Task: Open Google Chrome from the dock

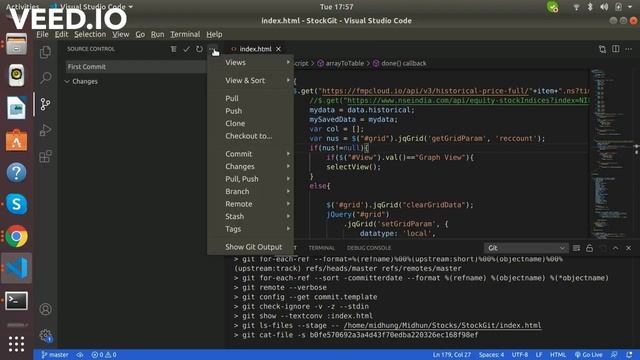Action: (16, 236)
